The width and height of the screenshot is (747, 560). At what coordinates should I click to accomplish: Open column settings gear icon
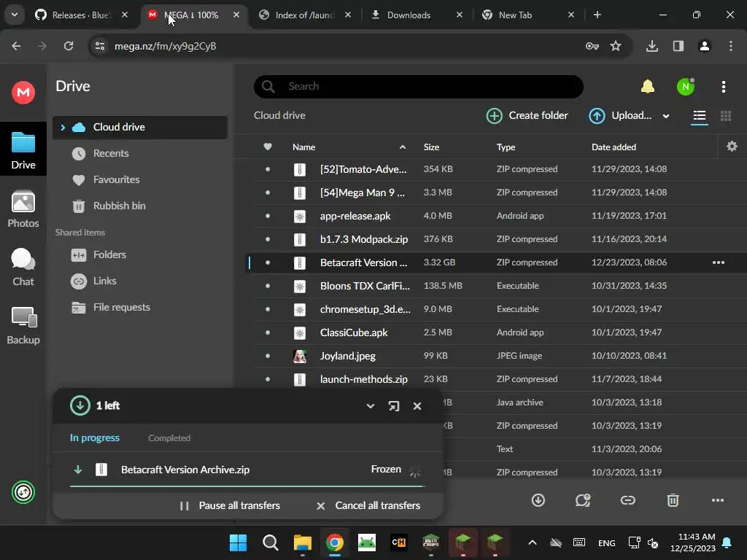(x=732, y=146)
